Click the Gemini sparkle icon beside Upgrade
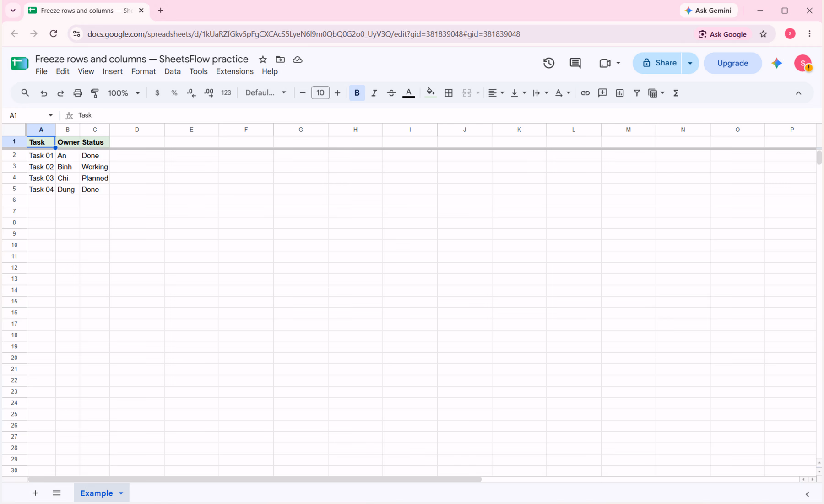824x504 pixels. coord(777,63)
